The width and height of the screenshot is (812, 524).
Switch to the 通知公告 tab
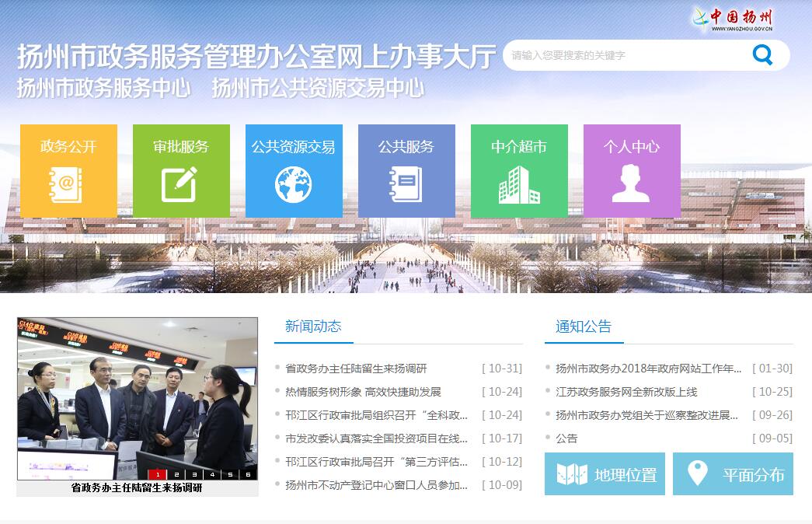[x=584, y=327]
